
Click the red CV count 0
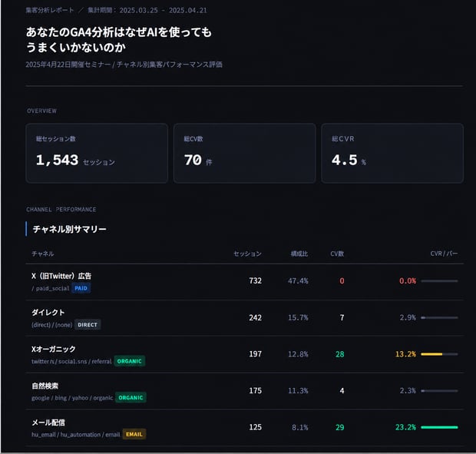click(342, 281)
